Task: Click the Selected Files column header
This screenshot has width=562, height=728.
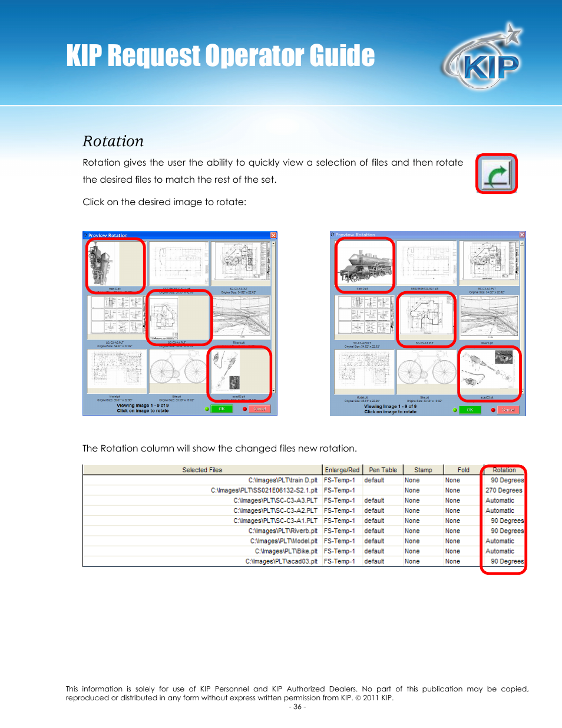Action: pos(202,470)
